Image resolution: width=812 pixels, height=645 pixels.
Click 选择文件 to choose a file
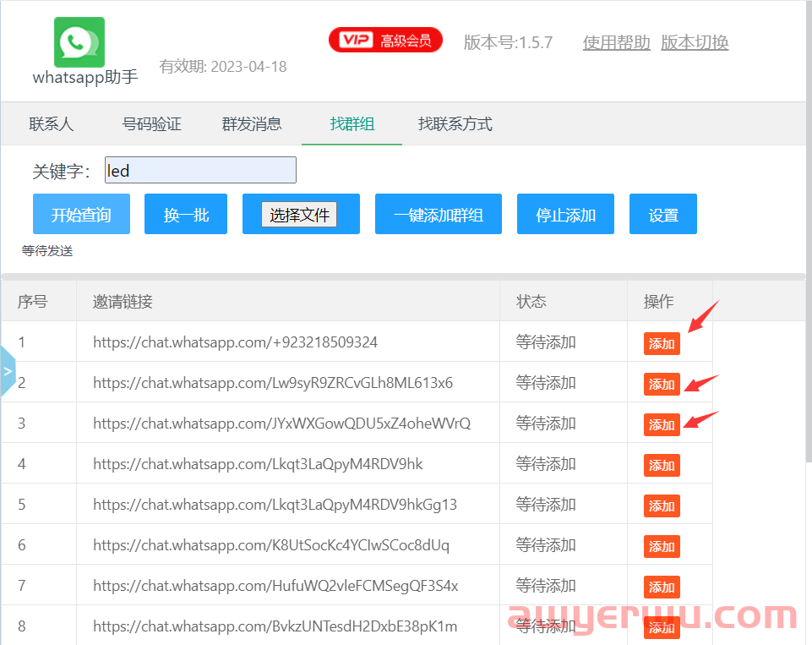pos(301,212)
